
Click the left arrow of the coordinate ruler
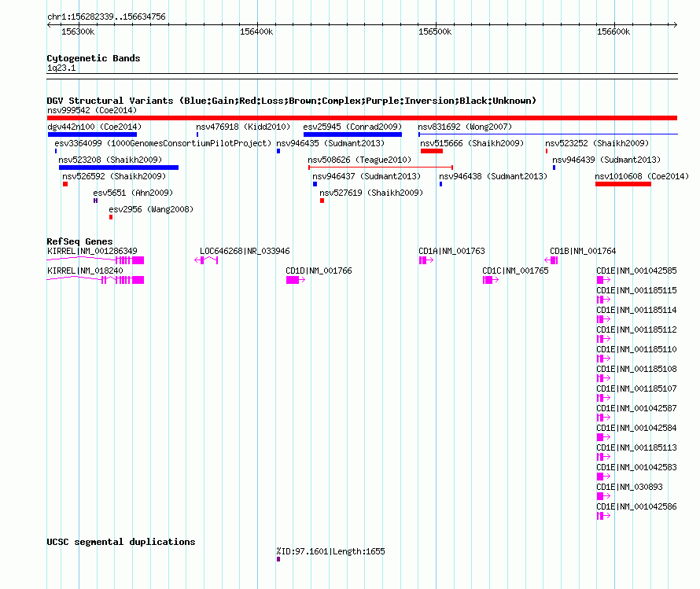tap(49, 25)
